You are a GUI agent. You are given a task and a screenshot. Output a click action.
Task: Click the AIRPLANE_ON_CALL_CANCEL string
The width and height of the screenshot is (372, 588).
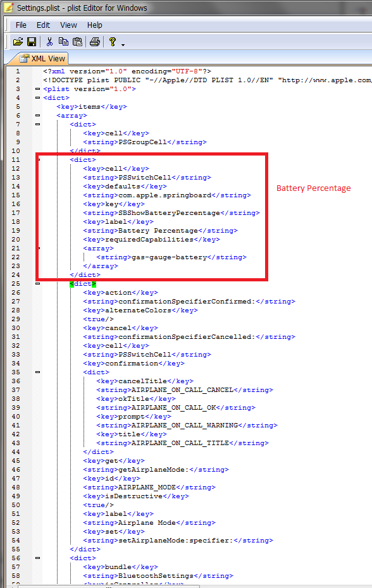point(182,390)
